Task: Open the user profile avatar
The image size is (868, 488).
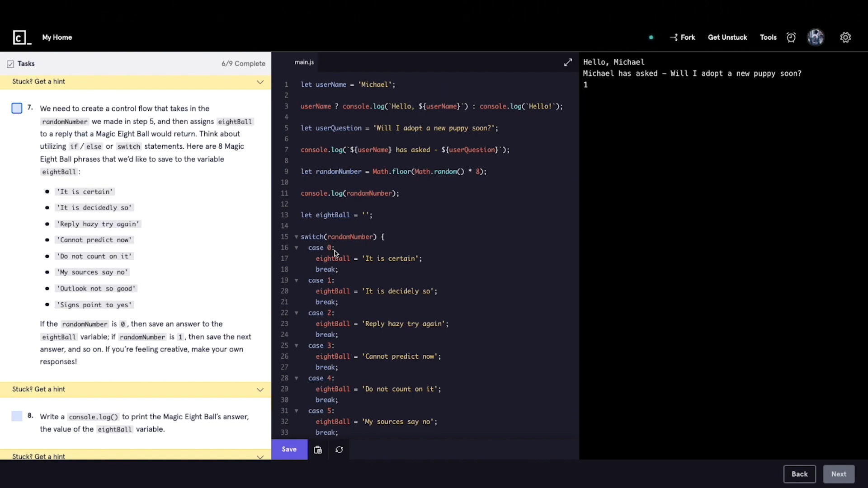Action: click(816, 38)
